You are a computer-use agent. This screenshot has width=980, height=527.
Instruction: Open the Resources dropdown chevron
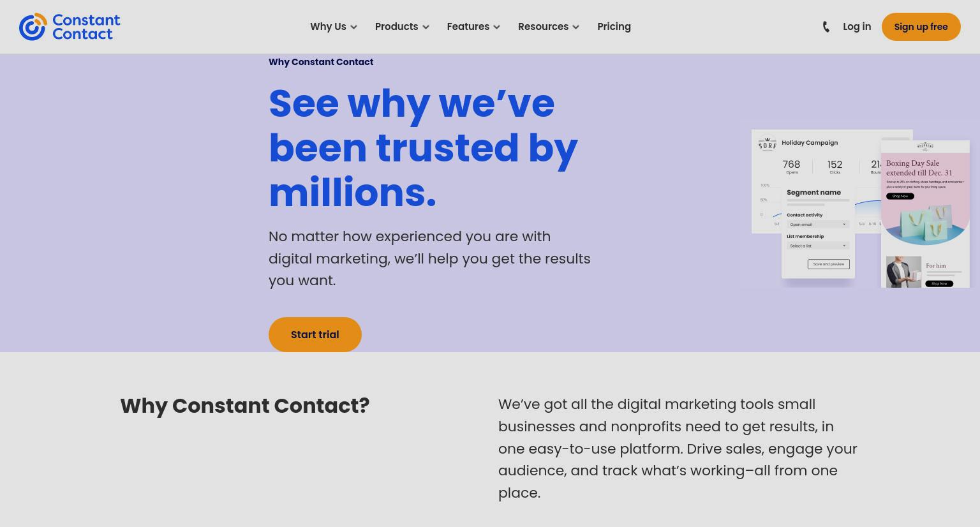coord(575,27)
